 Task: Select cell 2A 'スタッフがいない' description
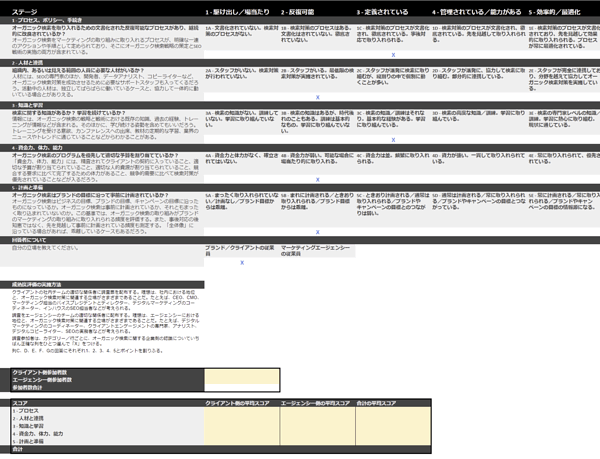pos(242,73)
